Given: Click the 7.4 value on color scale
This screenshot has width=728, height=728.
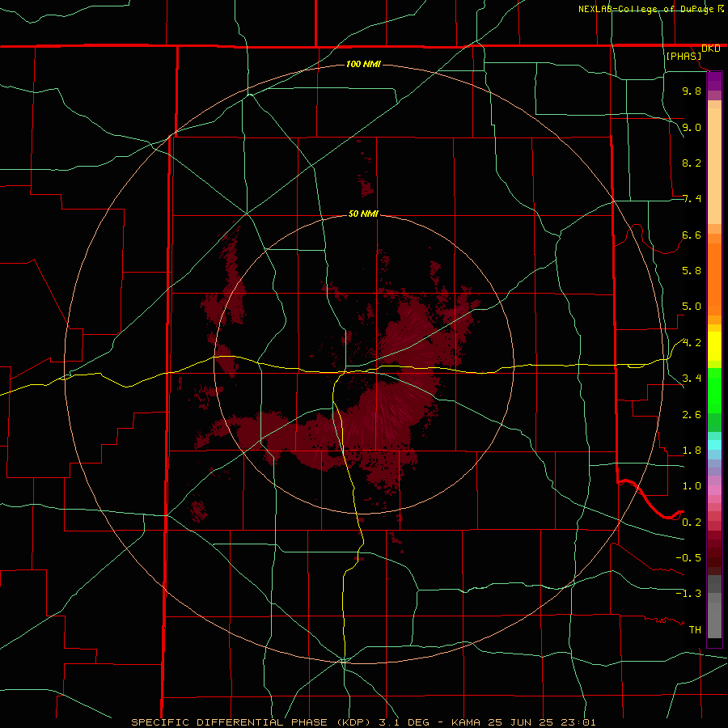Looking at the screenshot, I should (x=692, y=199).
